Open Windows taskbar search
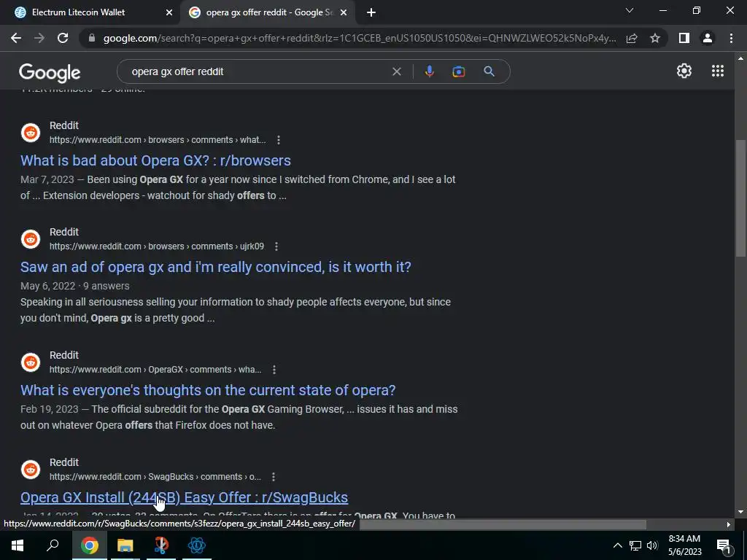The height and width of the screenshot is (560, 747). pos(53,545)
